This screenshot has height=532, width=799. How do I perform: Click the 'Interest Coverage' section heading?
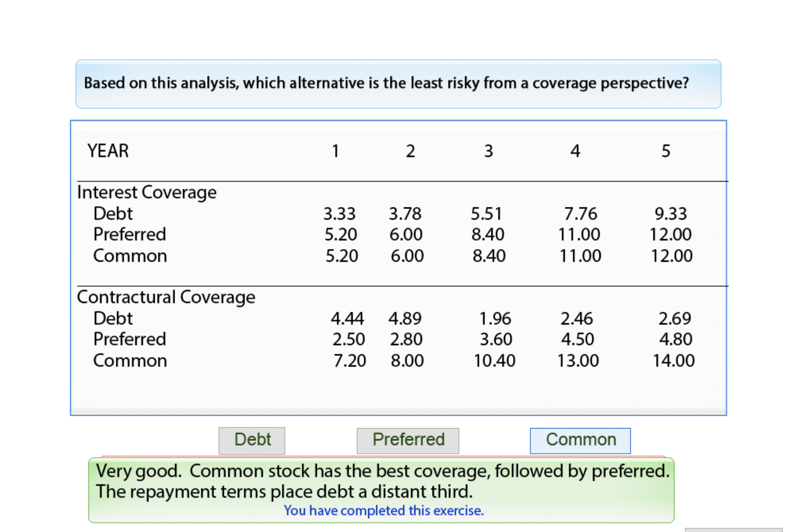[147, 192]
